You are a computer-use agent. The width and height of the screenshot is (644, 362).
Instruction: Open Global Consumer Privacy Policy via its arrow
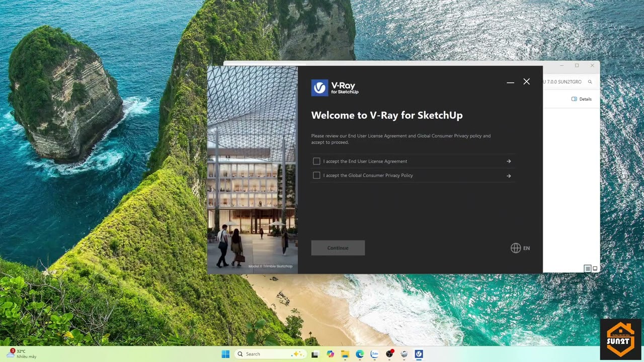point(509,176)
